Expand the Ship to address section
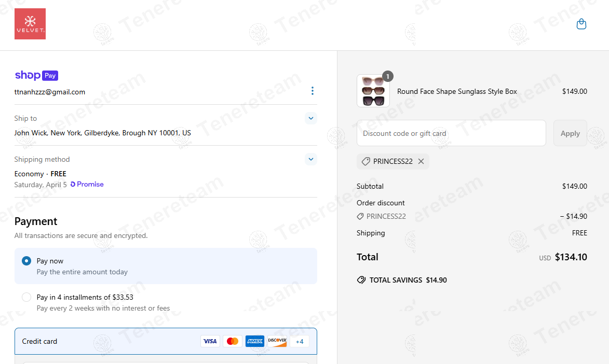The image size is (609, 364). coord(310,118)
